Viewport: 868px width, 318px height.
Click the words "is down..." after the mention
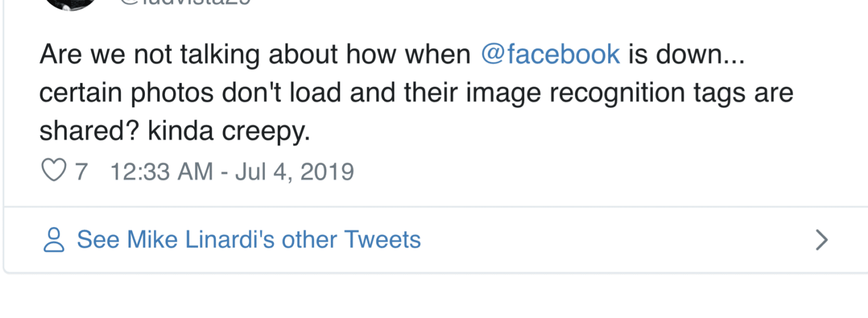(x=686, y=54)
